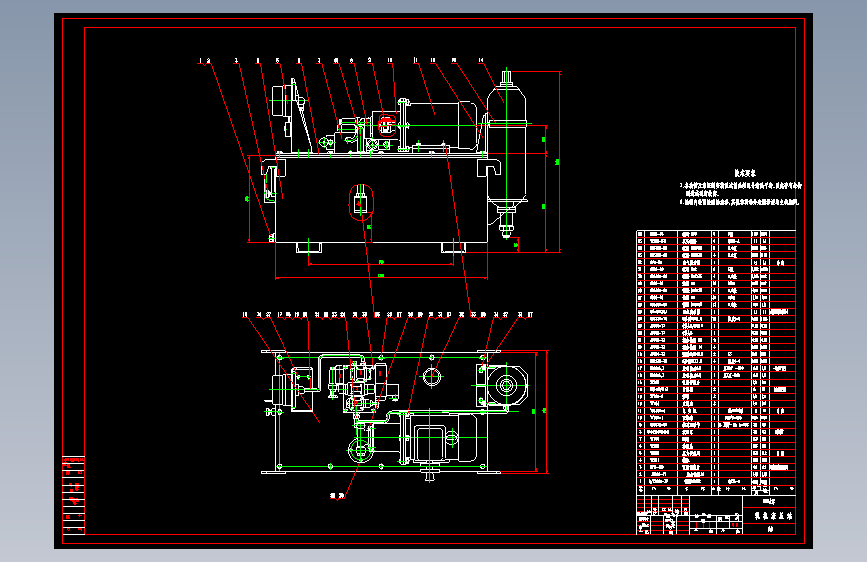Select the red-circled part beside the motor coupling
The height and width of the screenshot is (562, 867).
(x=387, y=124)
